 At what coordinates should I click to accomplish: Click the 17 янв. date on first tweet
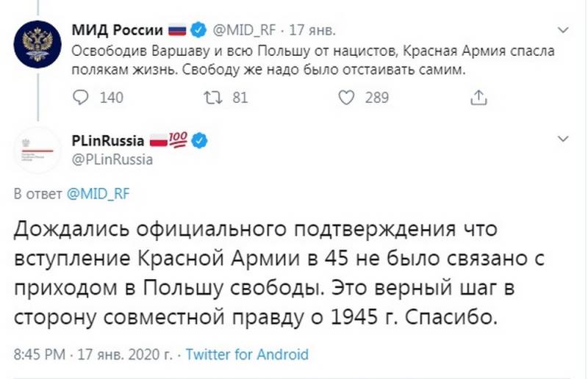(x=312, y=30)
